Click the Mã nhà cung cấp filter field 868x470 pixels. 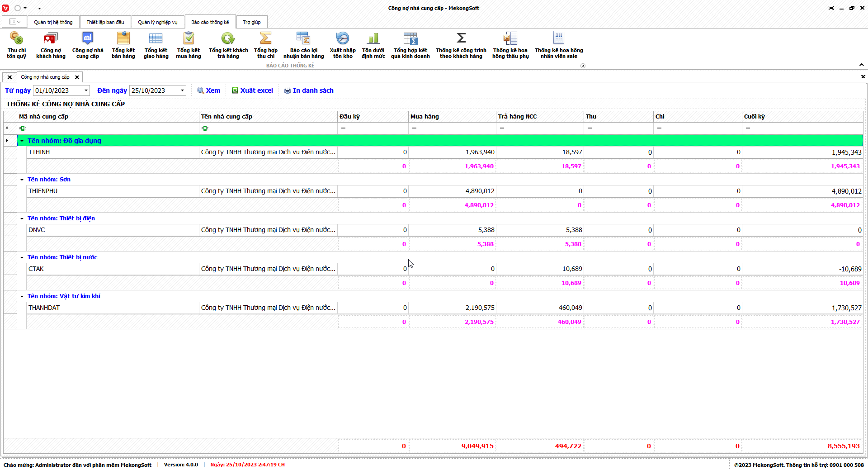[108, 128]
